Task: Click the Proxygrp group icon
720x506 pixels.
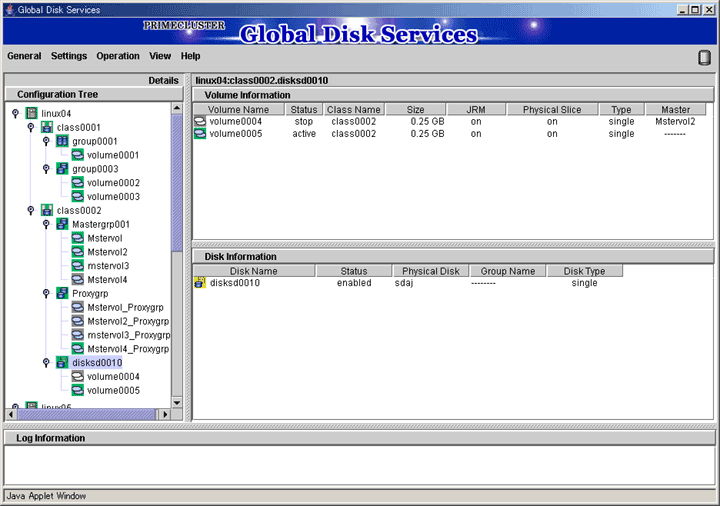Action: [x=62, y=293]
